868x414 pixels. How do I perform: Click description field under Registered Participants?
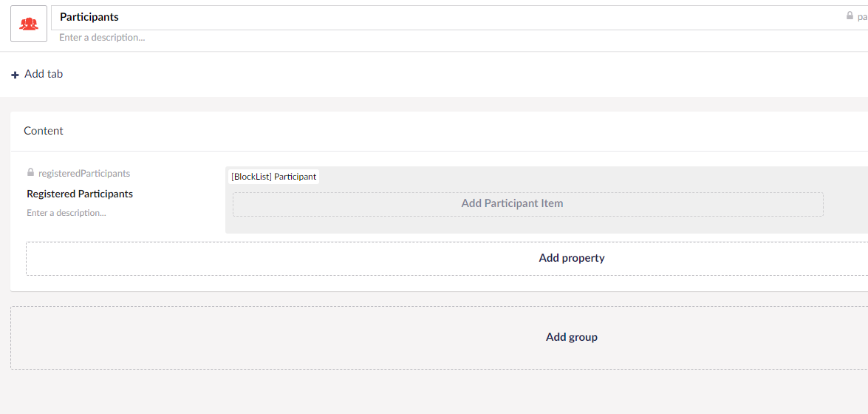pos(66,213)
